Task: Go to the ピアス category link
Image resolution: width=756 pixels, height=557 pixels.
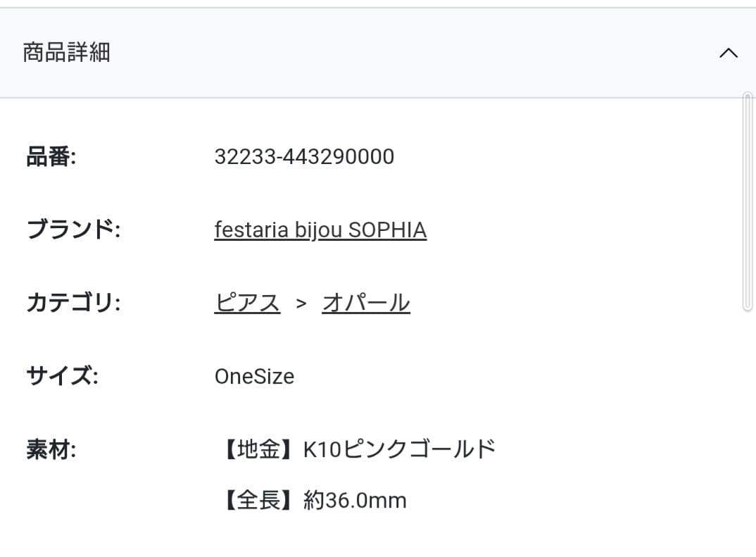Action: pos(247,303)
